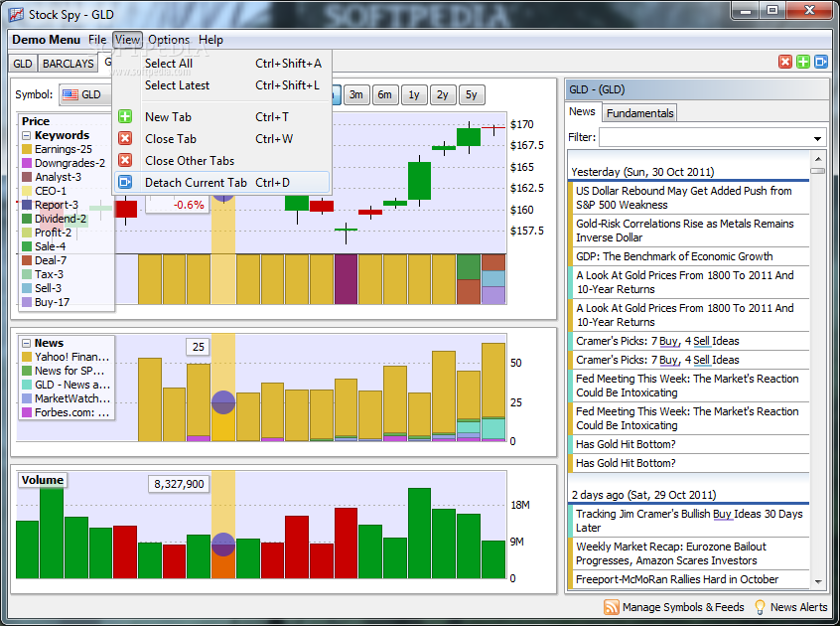This screenshot has width=840, height=626.
Task: Click the lightbulb icon beside News Alerts
Action: 760,607
